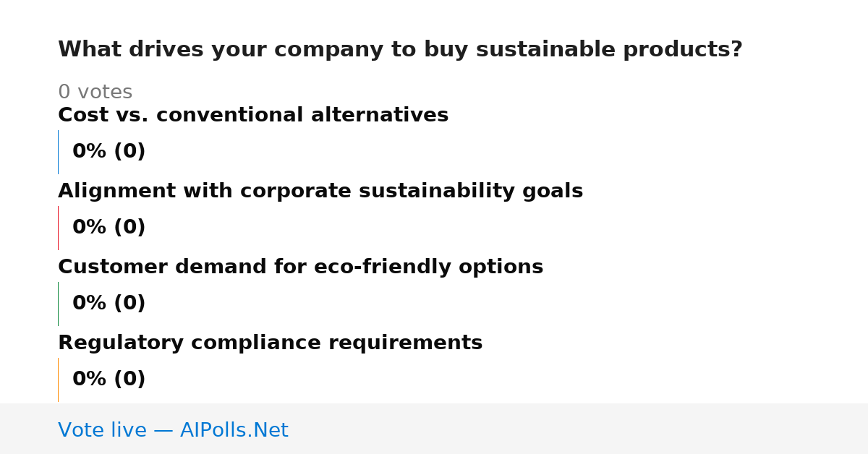Screen dimensions: 868x454
Task: Click the red result bar for Alignment
Action: [58, 228]
